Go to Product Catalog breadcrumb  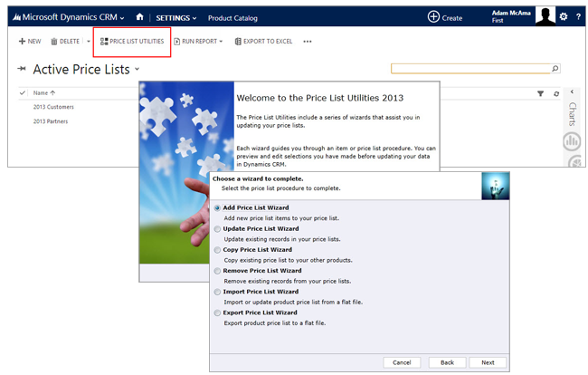232,18
